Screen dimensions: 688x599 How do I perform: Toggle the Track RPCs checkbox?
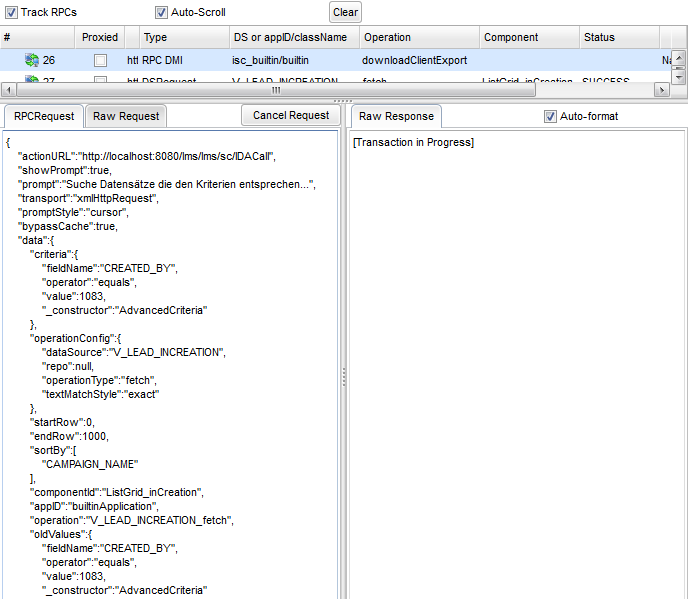12,12
